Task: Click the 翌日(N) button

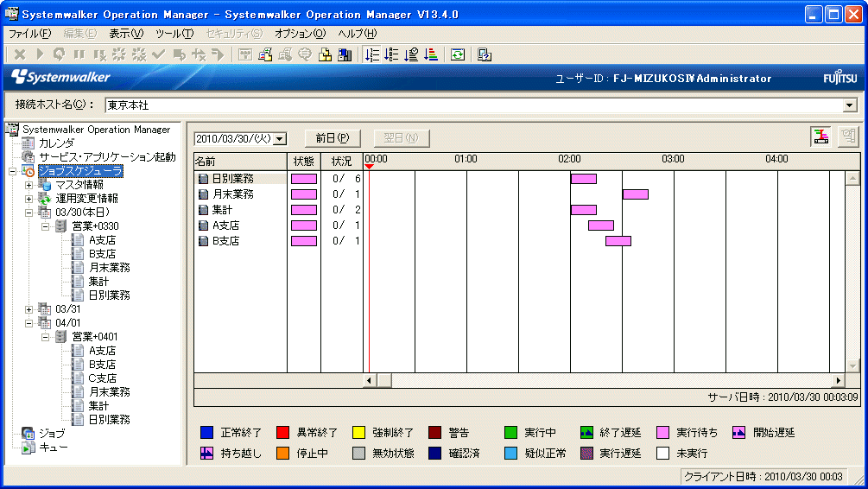Action: click(402, 138)
